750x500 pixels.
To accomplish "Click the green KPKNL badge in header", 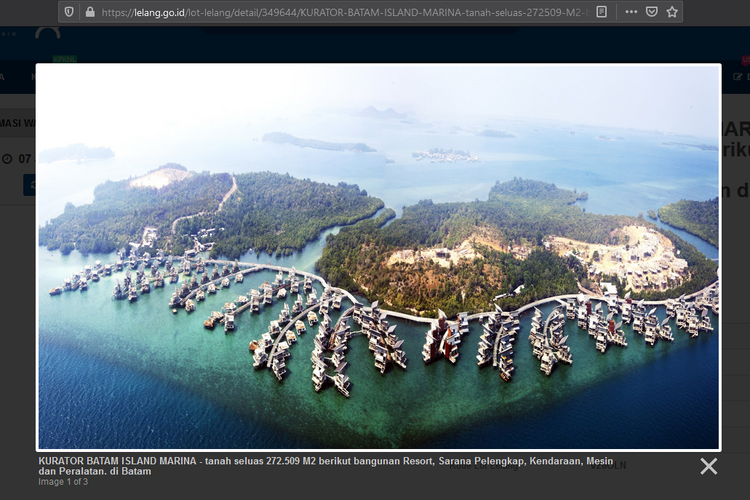I will tap(65, 57).
